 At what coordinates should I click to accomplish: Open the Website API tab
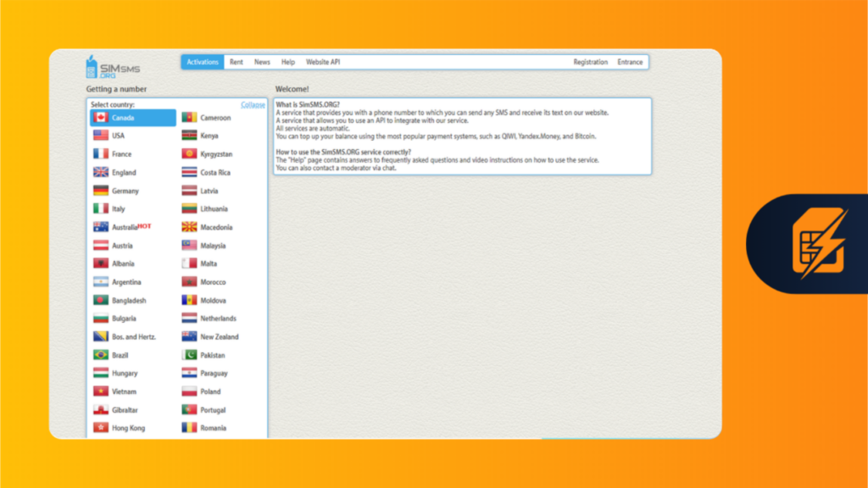pos(323,62)
